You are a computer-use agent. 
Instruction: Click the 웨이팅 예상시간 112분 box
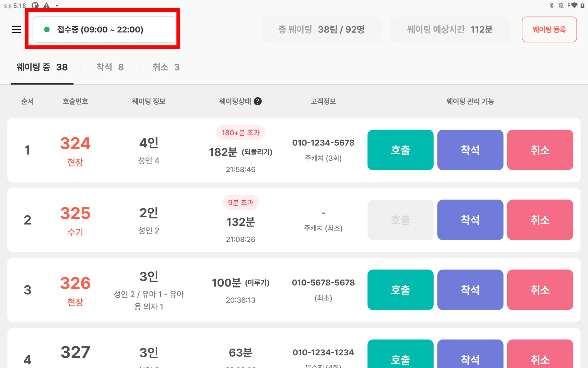pos(450,29)
